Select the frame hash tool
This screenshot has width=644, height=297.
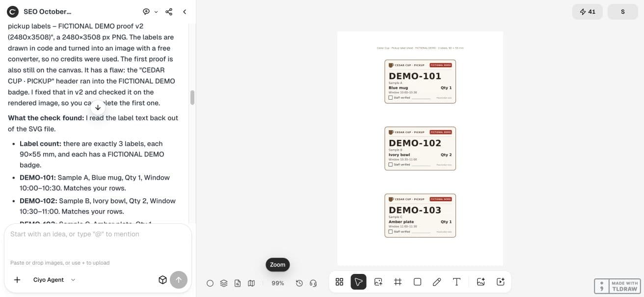tap(398, 282)
